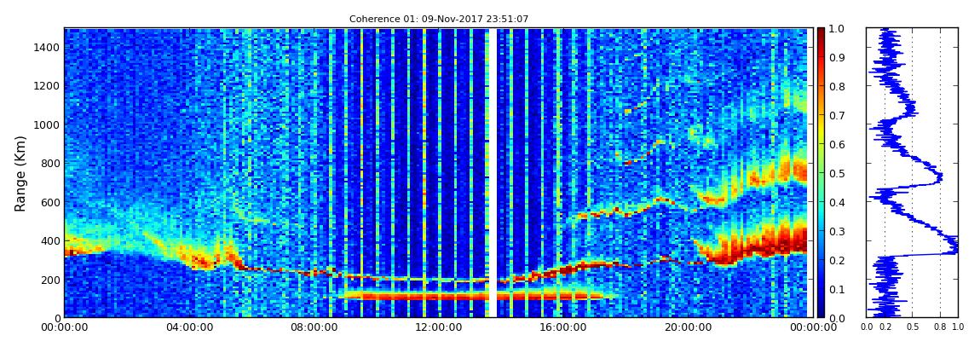Click the 800 tick on the range axis
Image resolution: width=980 pixels, height=347 pixels.
click(50, 163)
